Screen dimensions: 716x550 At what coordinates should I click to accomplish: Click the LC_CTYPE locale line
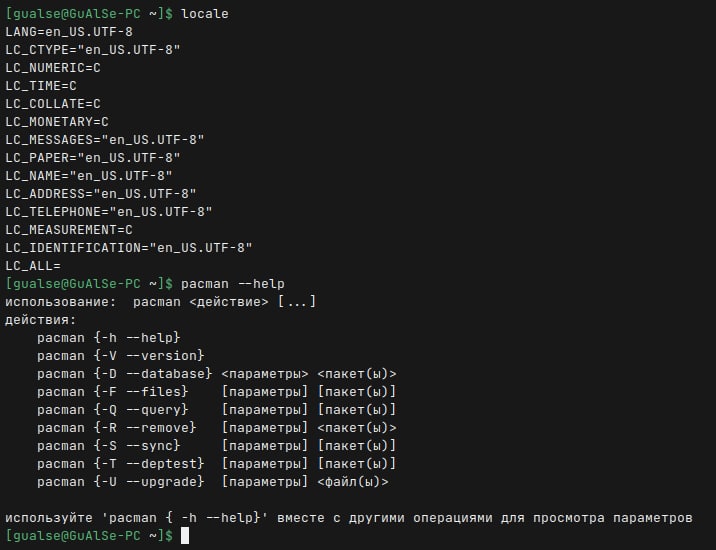pos(93,49)
